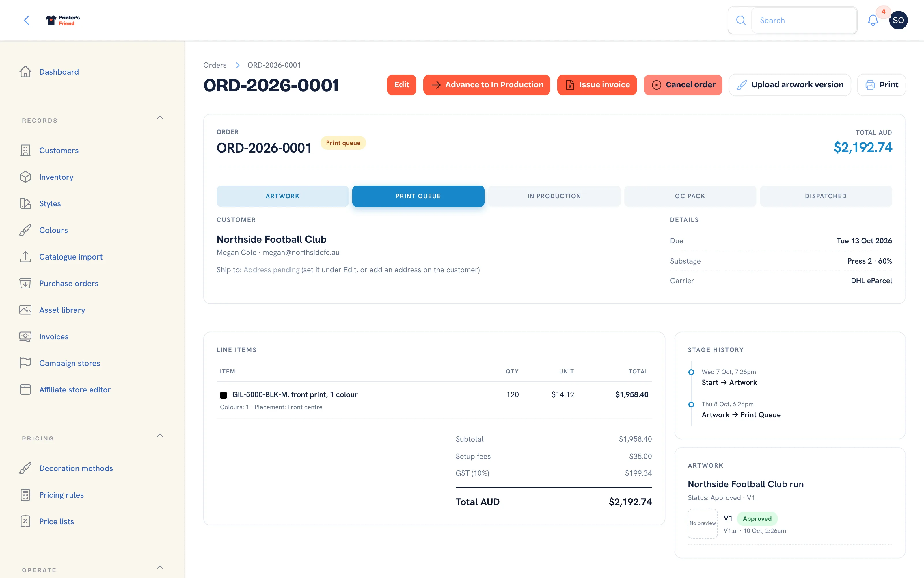Click the back arrow icon in the header
924x578 pixels.
tap(27, 20)
